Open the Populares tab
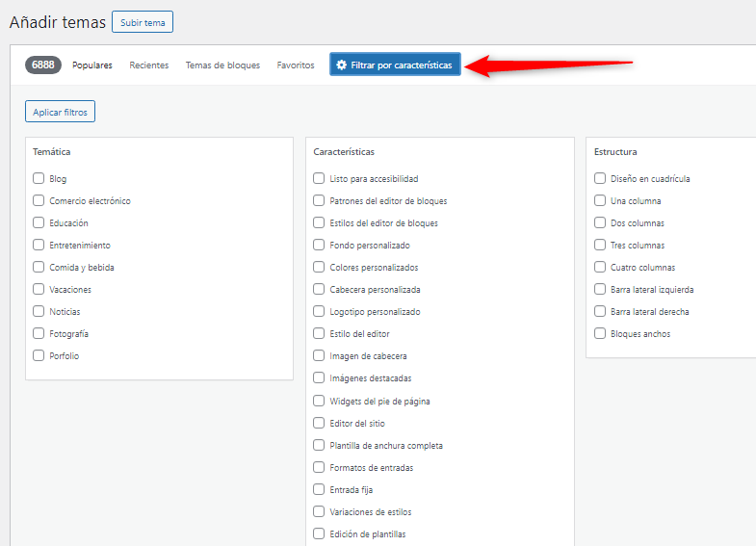Image resolution: width=756 pixels, height=546 pixels. pyautogui.click(x=92, y=65)
